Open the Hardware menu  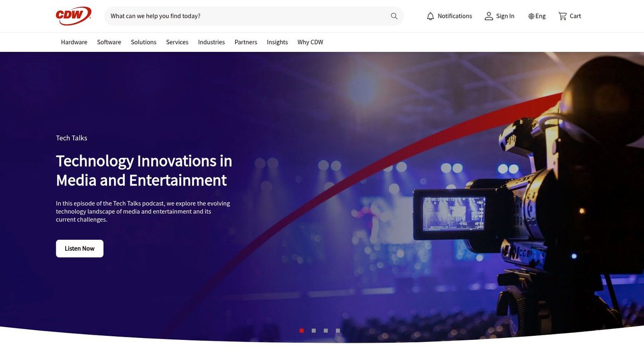tap(74, 42)
